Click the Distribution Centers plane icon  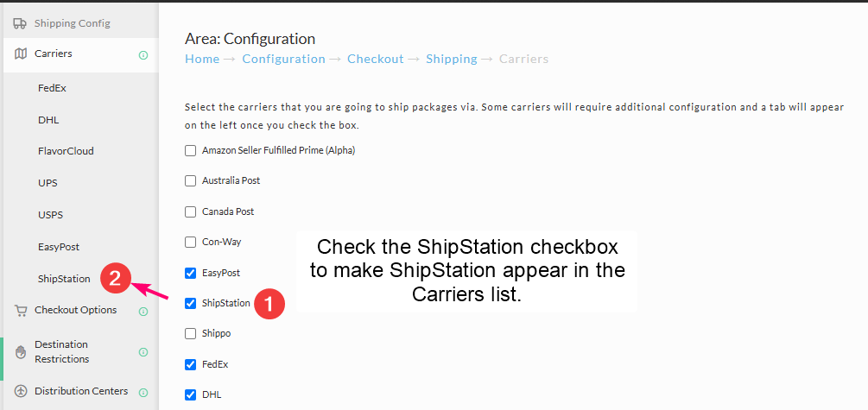click(21, 391)
